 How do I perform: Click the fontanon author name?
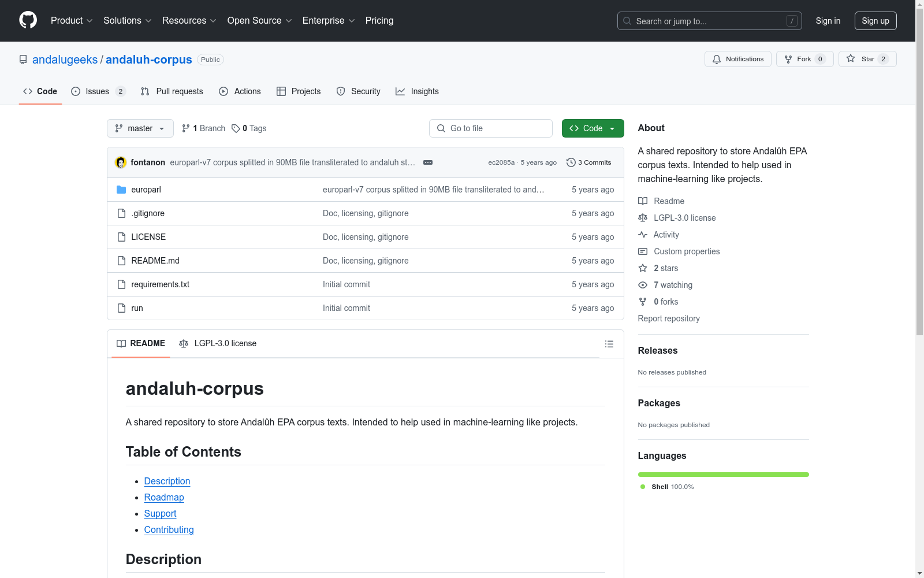point(148,162)
